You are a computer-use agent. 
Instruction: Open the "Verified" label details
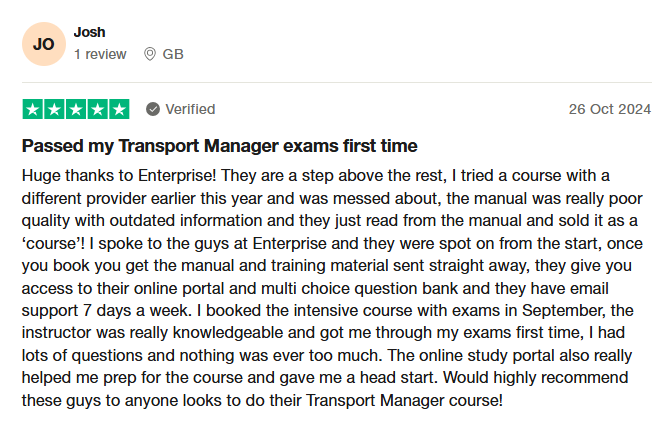click(190, 109)
